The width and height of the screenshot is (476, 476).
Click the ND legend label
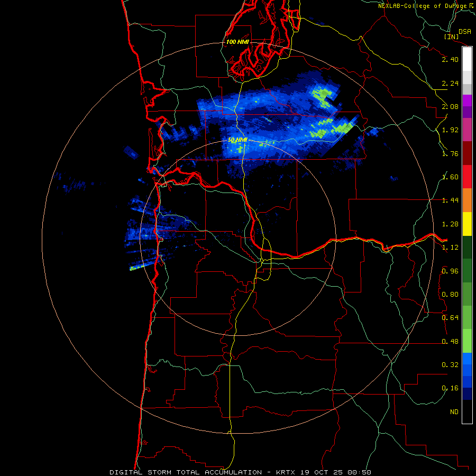click(x=454, y=412)
